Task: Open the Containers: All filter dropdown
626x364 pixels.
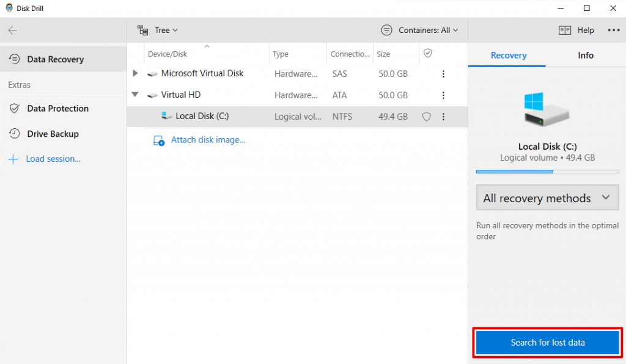Action: (419, 30)
